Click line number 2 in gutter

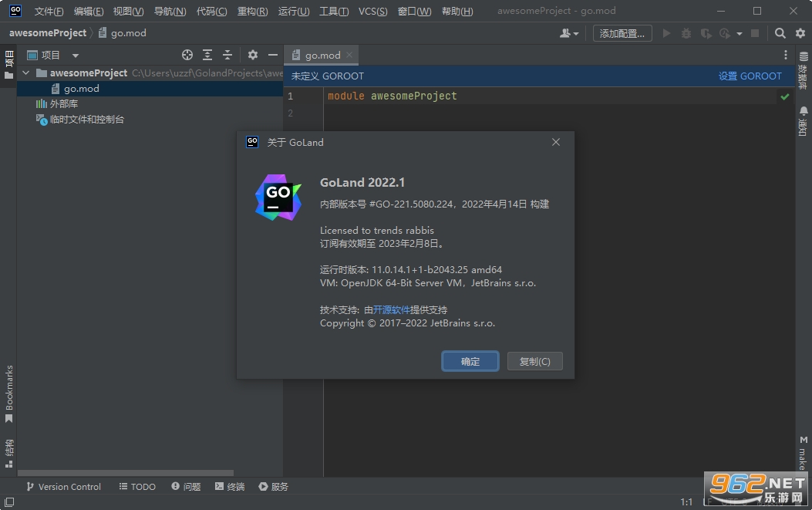tap(291, 113)
